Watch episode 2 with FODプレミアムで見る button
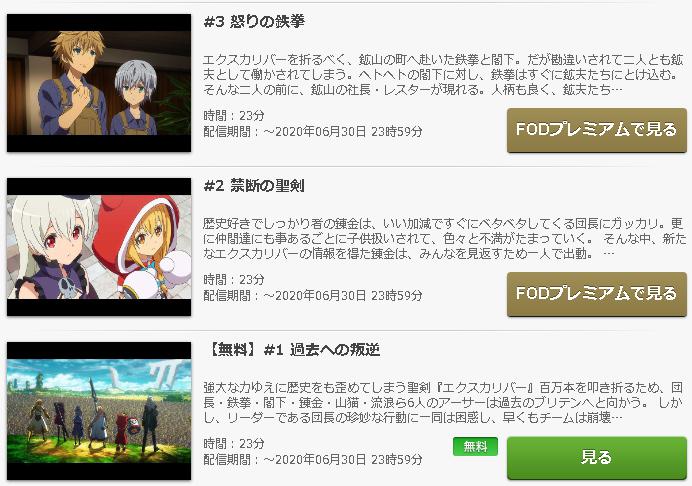This screenshot has width=692, height=486. pos(597,294)
